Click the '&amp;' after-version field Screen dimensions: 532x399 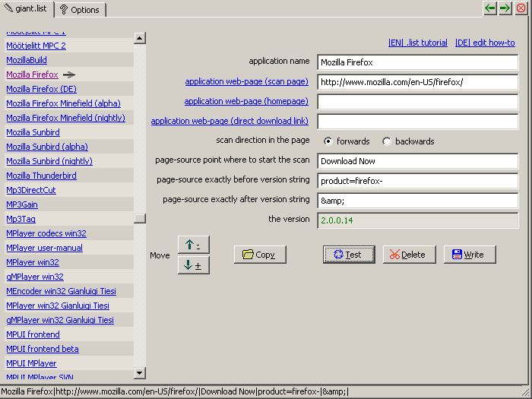point(418,201)
